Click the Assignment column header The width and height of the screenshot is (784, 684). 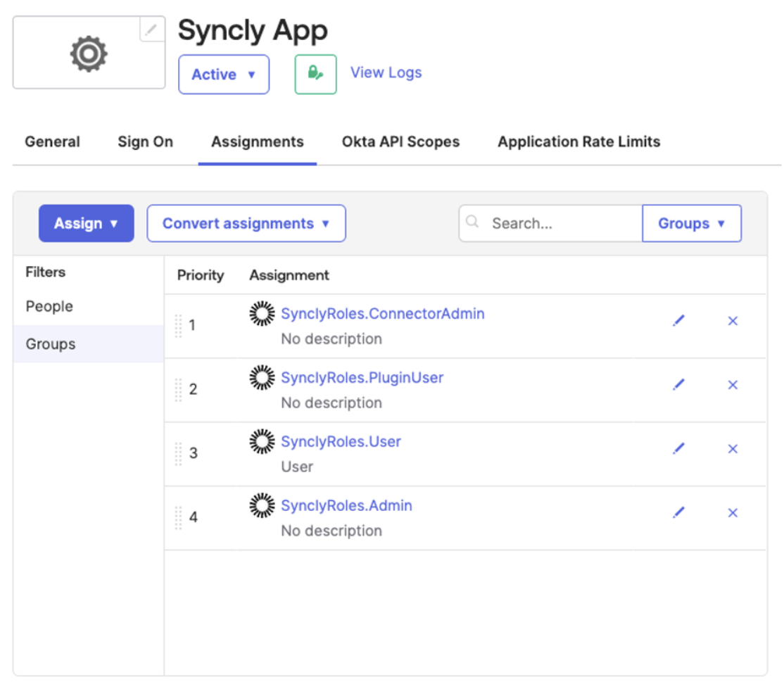[x=289, y=275]
